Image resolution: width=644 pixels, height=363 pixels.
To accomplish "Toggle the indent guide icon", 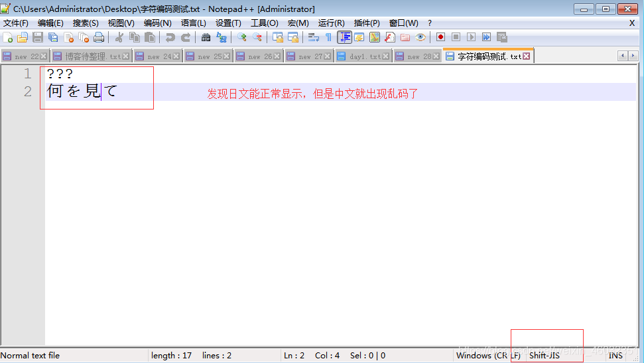I will click(x=344, y=37).
